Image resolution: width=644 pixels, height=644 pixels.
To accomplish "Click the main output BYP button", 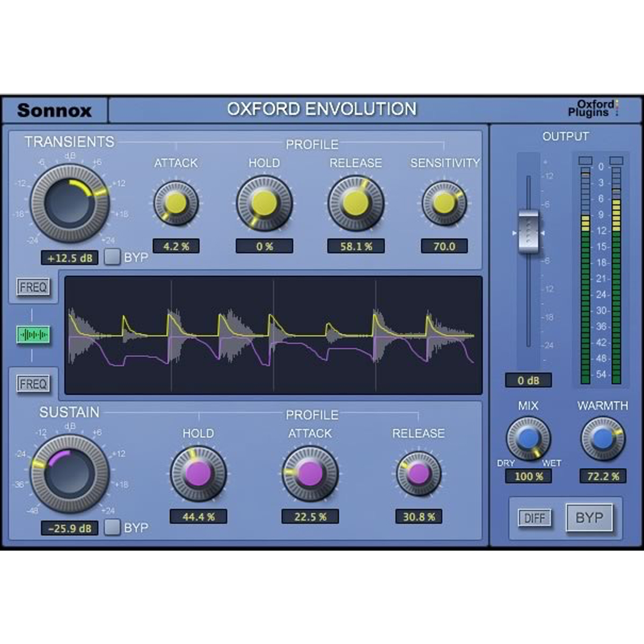I will [589, 518].
